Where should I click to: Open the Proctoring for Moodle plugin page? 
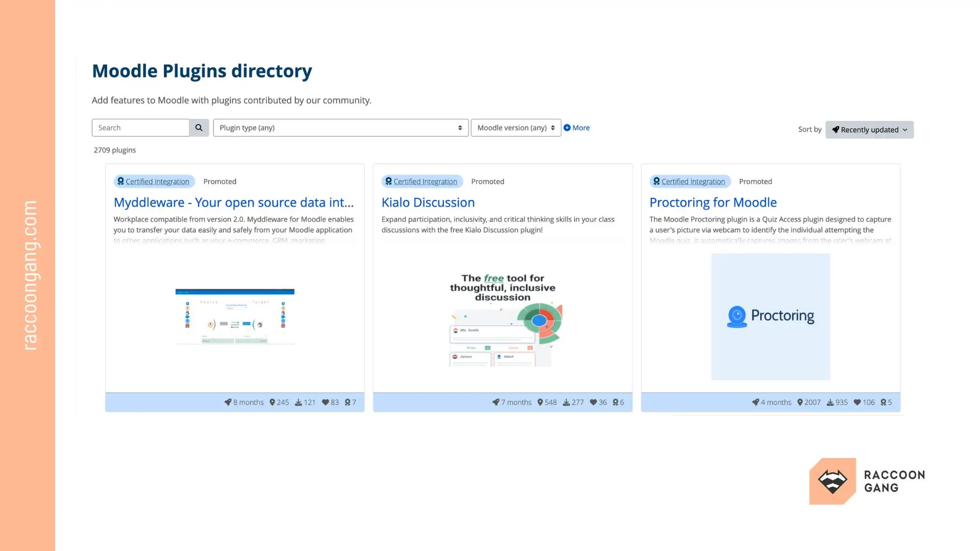(x=713, y=203)
